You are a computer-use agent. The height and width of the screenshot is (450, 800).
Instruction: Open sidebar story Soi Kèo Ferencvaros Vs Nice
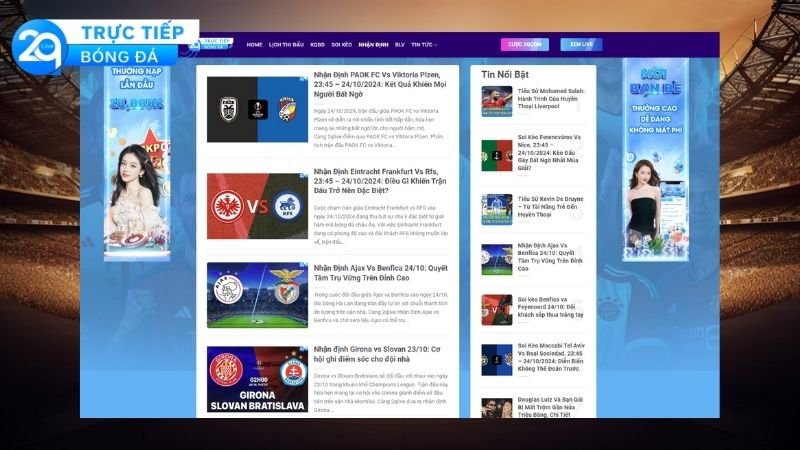pyautogui.click(x=549, y=153)
